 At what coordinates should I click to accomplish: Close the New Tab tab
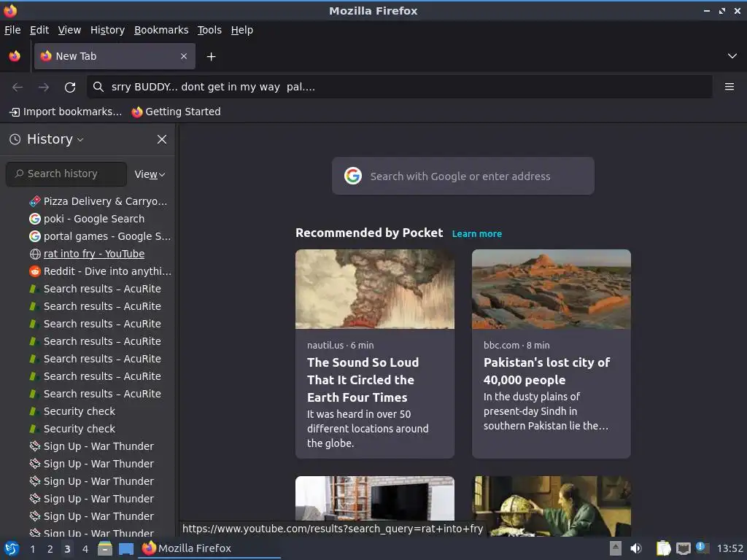[184, 56]
